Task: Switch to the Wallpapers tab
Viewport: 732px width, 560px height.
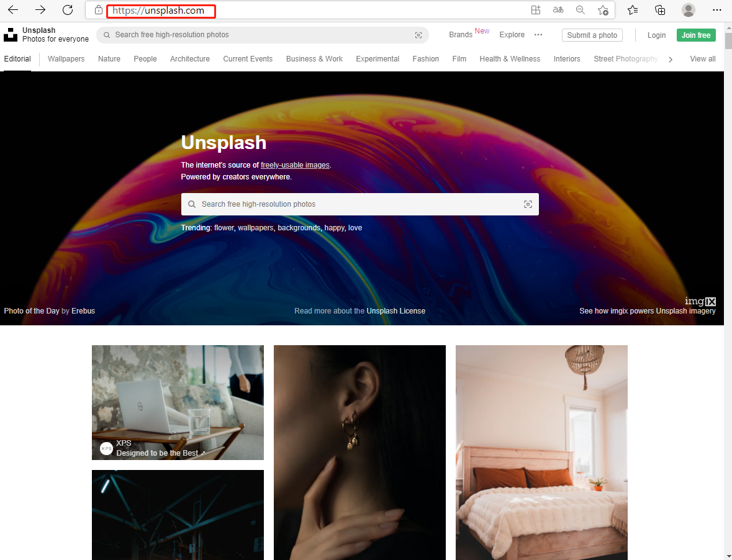Action: click(66, 59)
